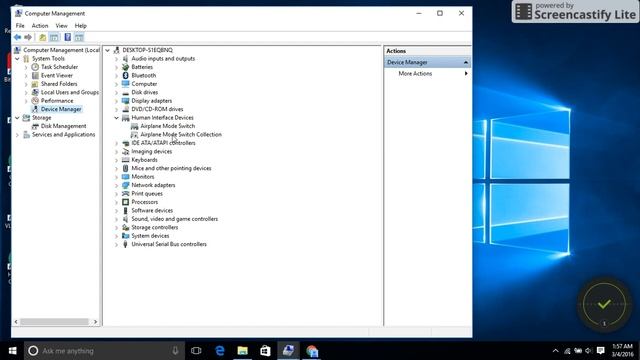Select System devices row

[x=150, y=236]
